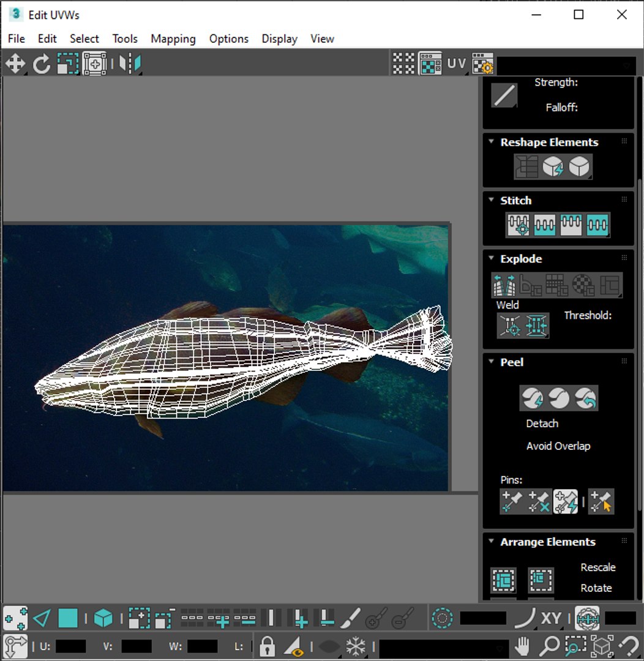Click the Select Pinned Vertices icon

click(x=601, y=502)
